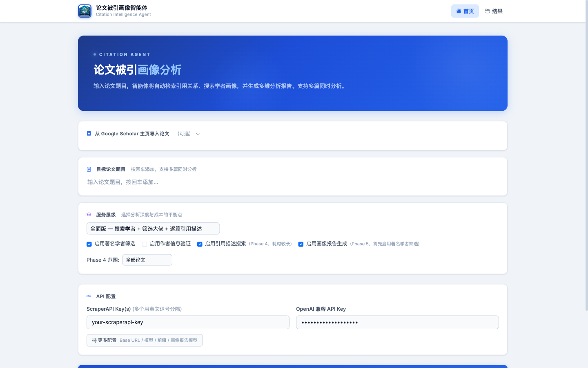This screenshot has width=588, height=368.
Task: Open the Phase 4 范围 dropdown
Action: tap(147, 260)
